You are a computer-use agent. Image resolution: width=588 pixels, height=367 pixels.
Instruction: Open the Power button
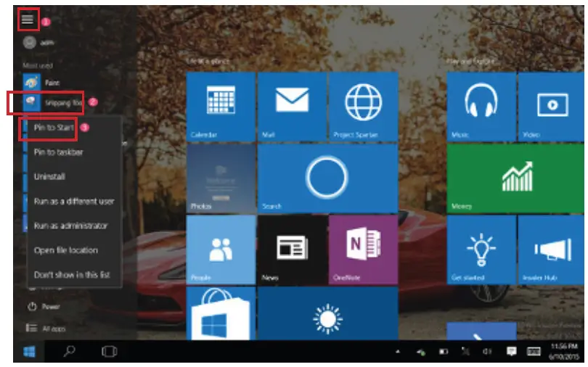(x=44, y=306)
